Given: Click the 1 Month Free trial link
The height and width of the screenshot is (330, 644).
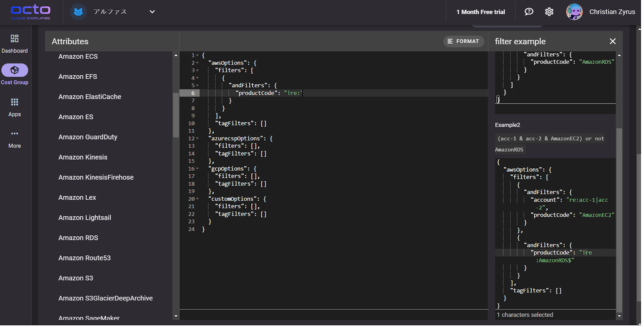Looking at the screenshot, I should click(480, 12).
